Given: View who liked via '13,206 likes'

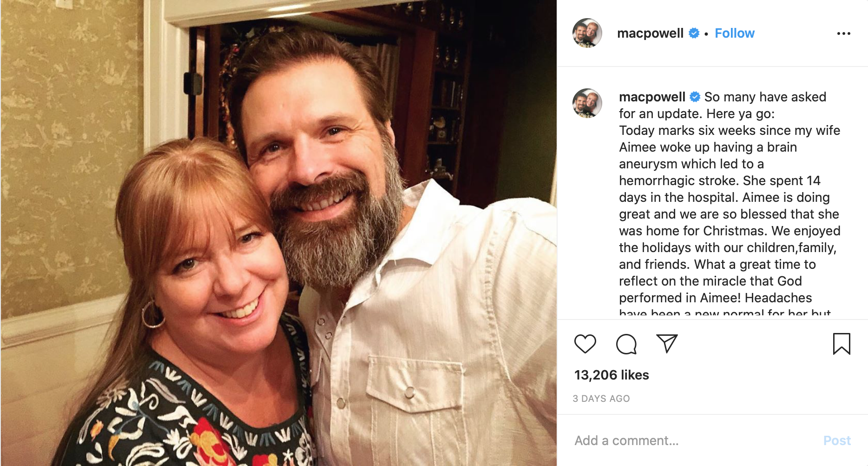Looking at the screenshot, I should tap(612, 375).
